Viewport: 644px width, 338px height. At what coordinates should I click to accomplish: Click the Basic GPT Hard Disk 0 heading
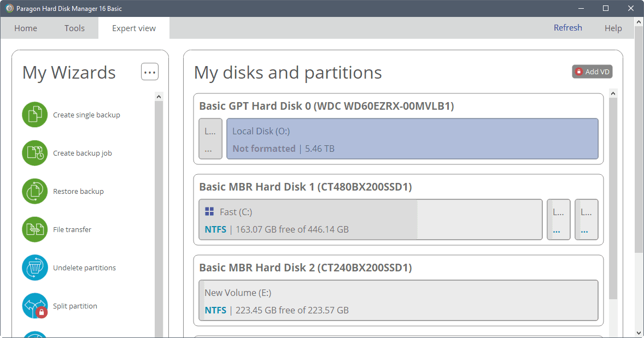click(326, 106)
